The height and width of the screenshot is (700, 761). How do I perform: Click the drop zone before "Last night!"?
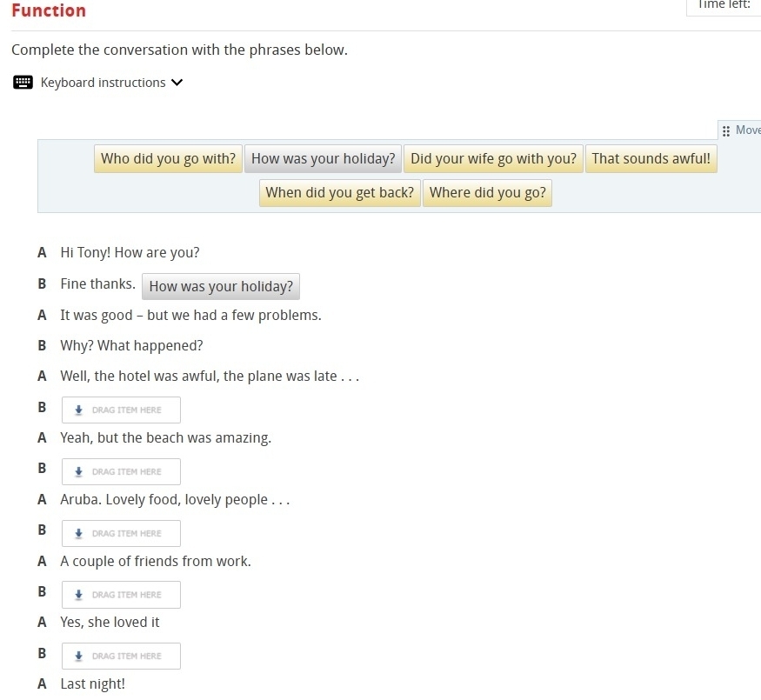tap(121, 657)
